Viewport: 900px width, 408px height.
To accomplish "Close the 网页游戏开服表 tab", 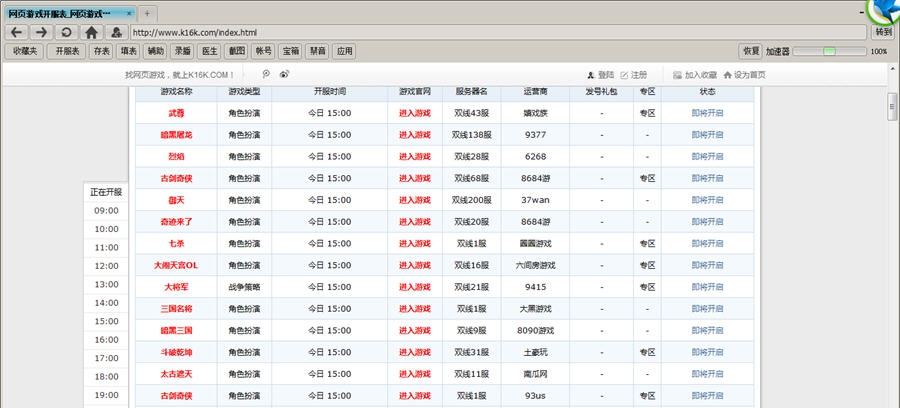I will point(128,13).
